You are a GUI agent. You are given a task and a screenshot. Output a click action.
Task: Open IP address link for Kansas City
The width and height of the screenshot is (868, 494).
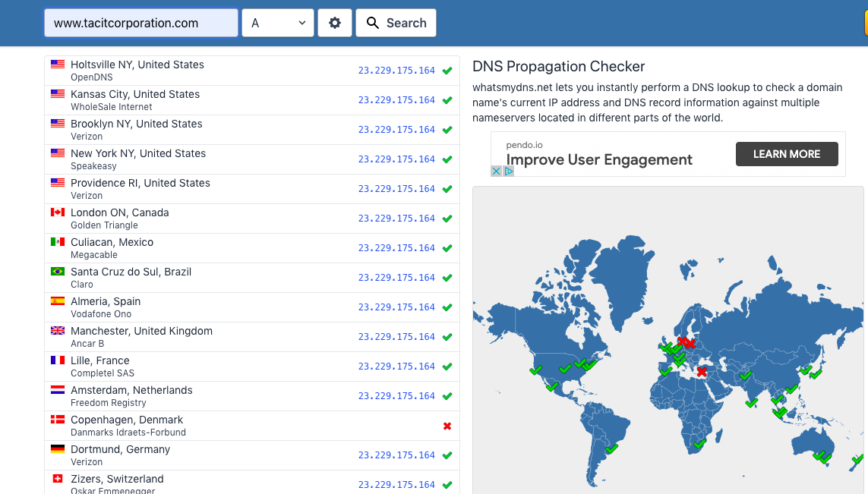tap(396, 100)
